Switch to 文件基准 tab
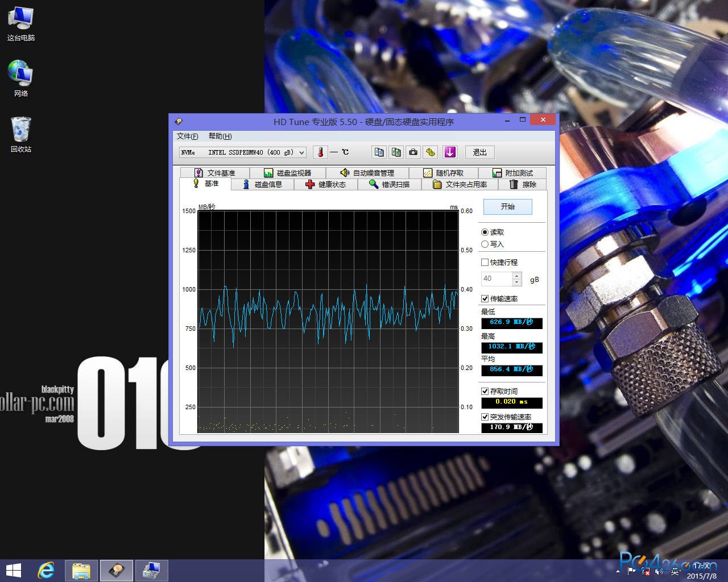This screenshot has height=582, width=728. [214, 173]
